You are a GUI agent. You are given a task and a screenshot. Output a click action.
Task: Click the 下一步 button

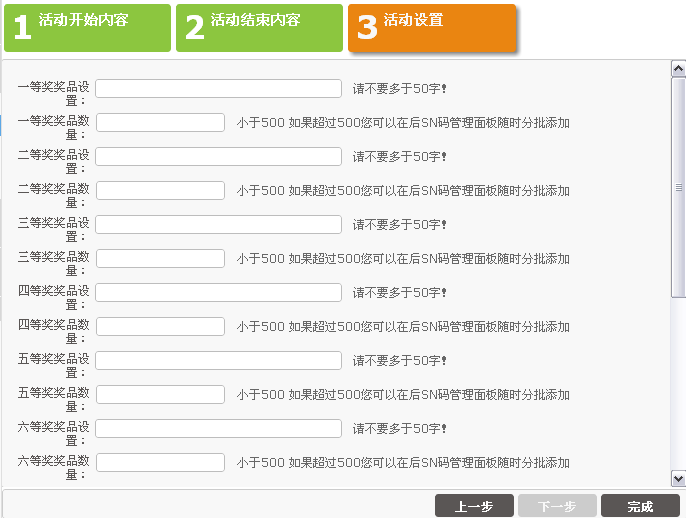point(557,506)
